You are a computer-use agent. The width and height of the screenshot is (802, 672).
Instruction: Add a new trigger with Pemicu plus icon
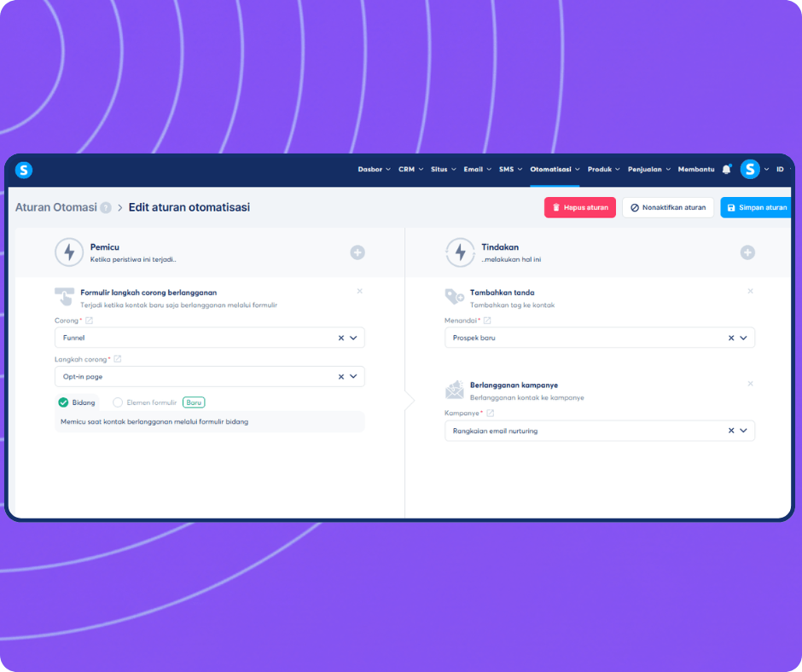[357, 252]
